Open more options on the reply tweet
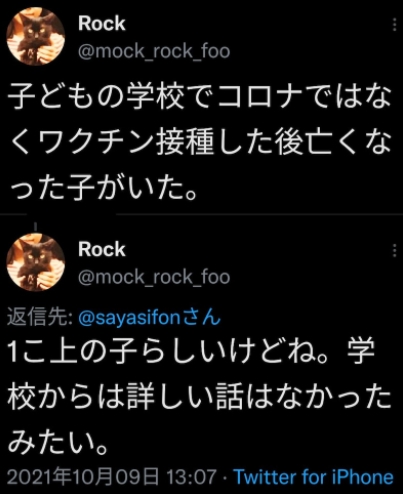The height and width of the screenshot is (494, 403). tap(395, 250)
